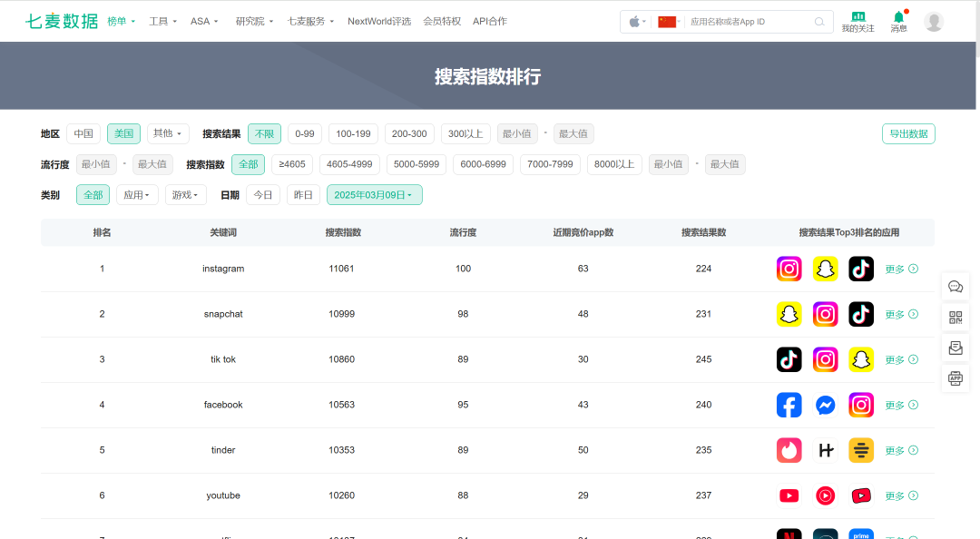The width and height of the screenshot is (980, 539).
Task: Open the notifications bell icon
Action: coord(898,17)
